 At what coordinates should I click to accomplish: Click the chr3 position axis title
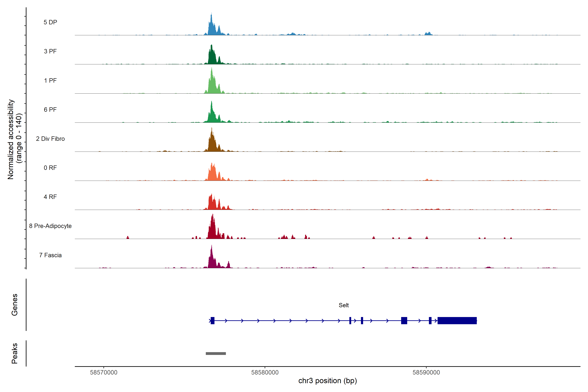click(x=327, y=381)
